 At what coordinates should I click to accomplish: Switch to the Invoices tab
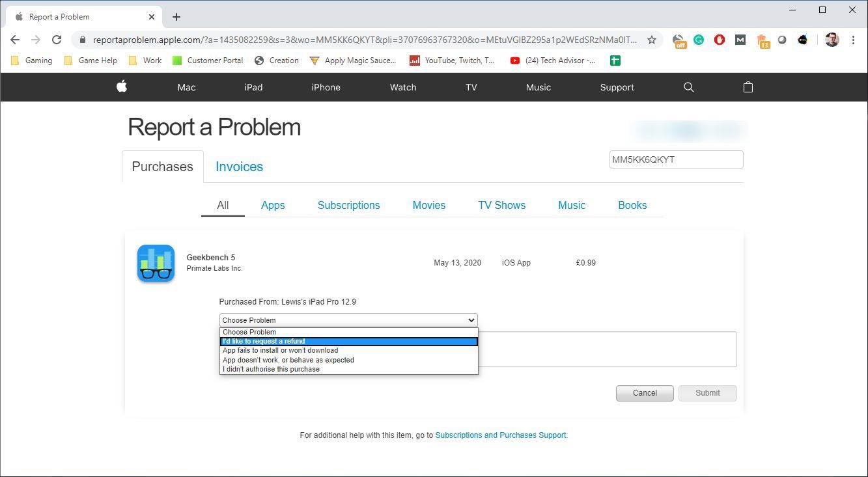tap(239, 167)
